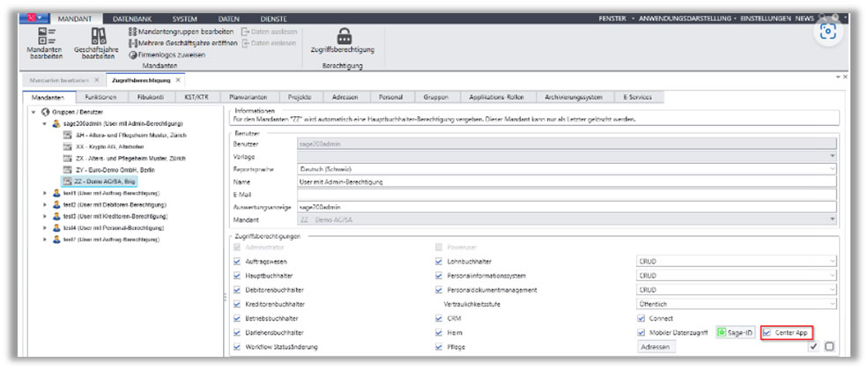Click the user icon beside test2
Image resolution: width=868 pixels, height=370 pixels.
(56, 205)
